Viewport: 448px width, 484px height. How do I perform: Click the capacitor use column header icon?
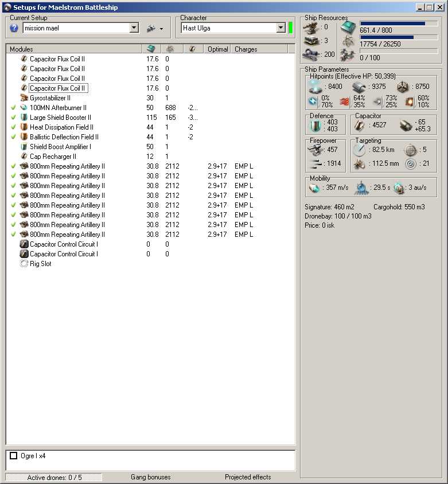click(192, 49)
